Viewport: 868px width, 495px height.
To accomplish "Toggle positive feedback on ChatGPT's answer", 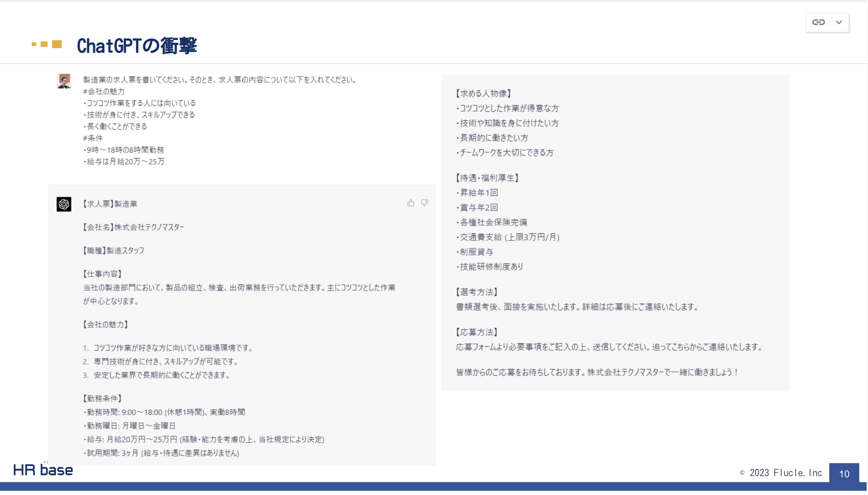I will pyautogui.click(x=411, y=203).
